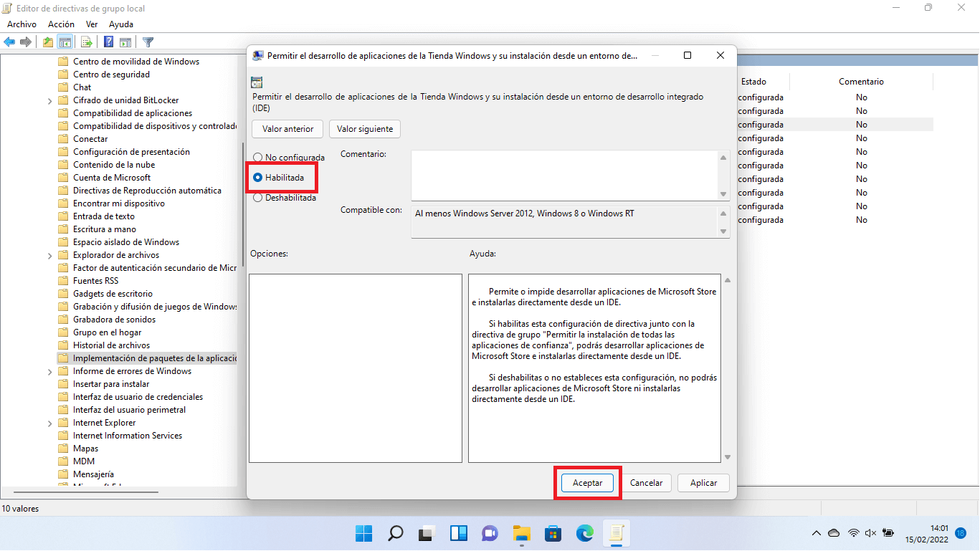Expand the Explorador de archivos node
Image resolution: width=980 pixels, height=551 pixels.
pyautogui.click(x=49, y=255)
